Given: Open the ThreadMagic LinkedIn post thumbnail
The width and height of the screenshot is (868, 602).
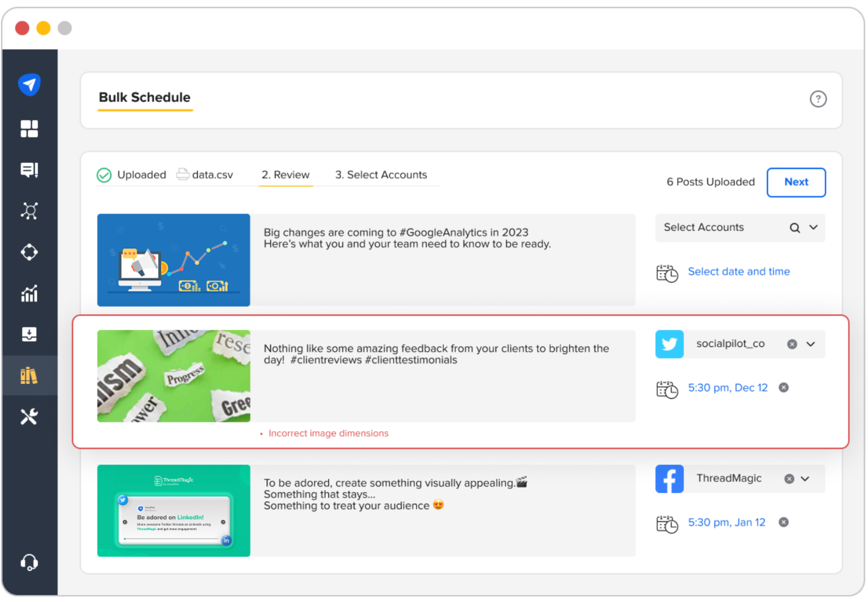Looking at the screenshot, I should [174, 510].
